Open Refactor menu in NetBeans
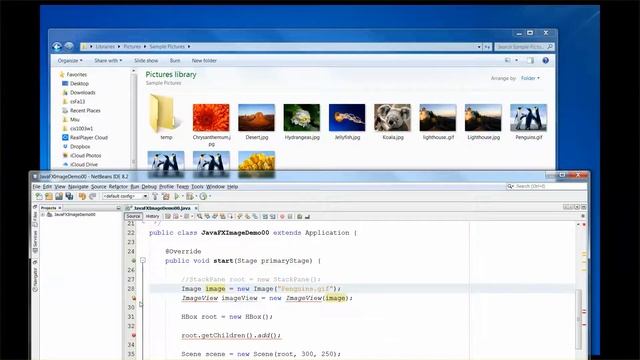 (118, 187)
